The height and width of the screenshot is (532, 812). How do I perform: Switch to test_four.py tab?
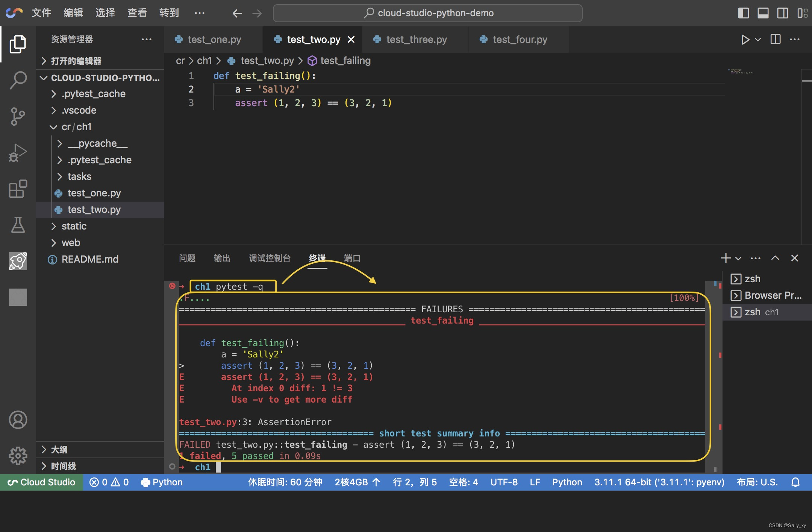click(519, 40)
